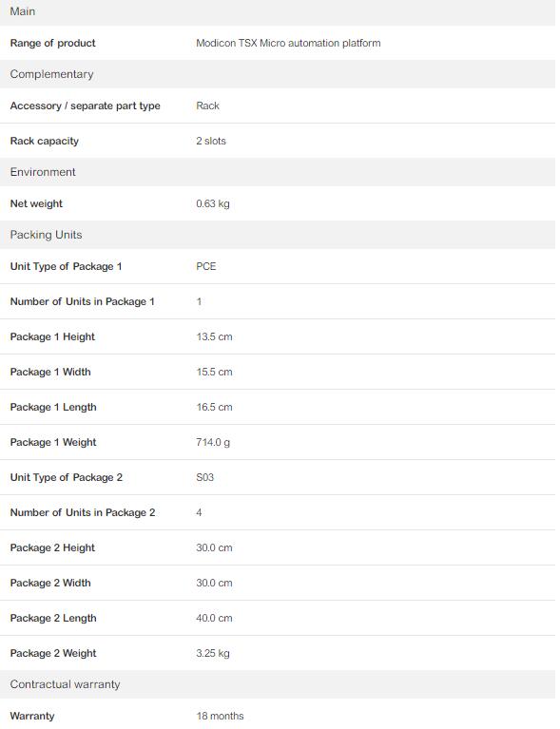Image resolution: width=560 pixels, height=729 pixels.
Task: Click the Package 2 Length 40.0 cm value
Action: pos(214,618)
